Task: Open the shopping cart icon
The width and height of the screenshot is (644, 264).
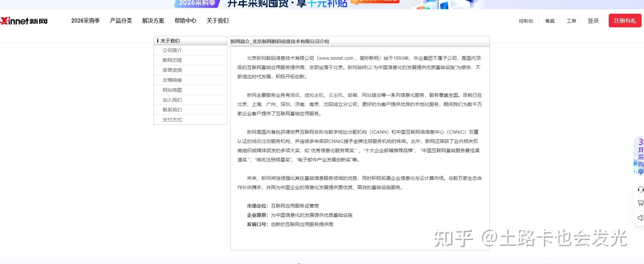Action: 640,203
